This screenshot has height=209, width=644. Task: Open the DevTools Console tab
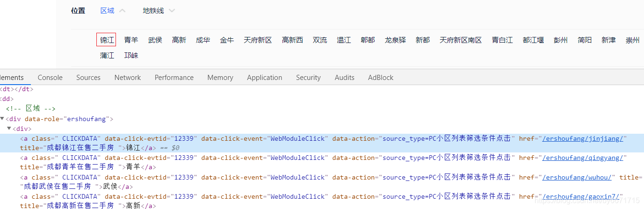(x=50, y=78)
